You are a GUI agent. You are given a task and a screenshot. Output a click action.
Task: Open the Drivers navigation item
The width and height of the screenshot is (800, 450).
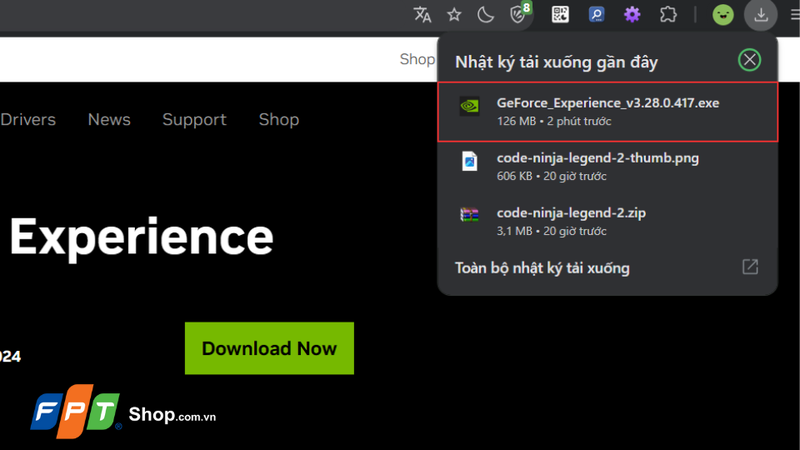pos(28,119)
